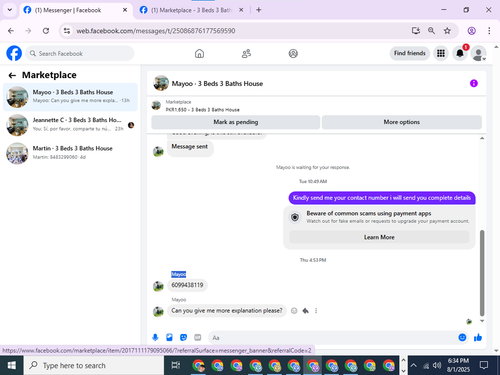Close the Messenger browser tab
This screenshot has height=375, width=500.
125,10
